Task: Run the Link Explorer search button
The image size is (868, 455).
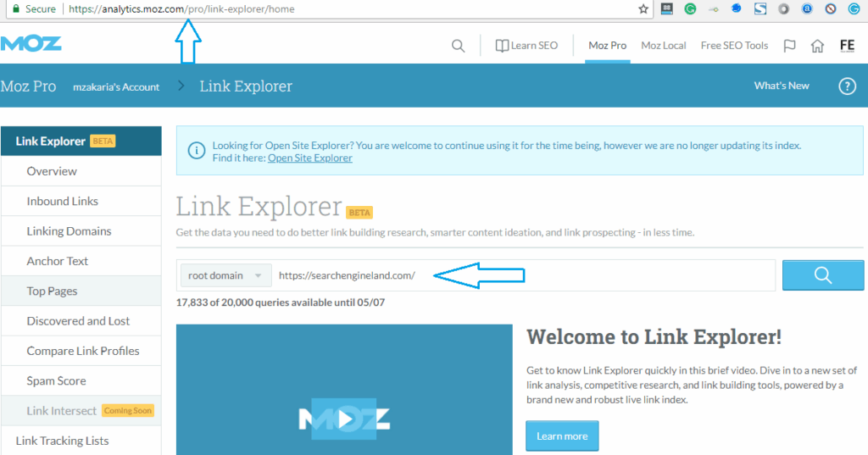Action: (x=822, y=275)
